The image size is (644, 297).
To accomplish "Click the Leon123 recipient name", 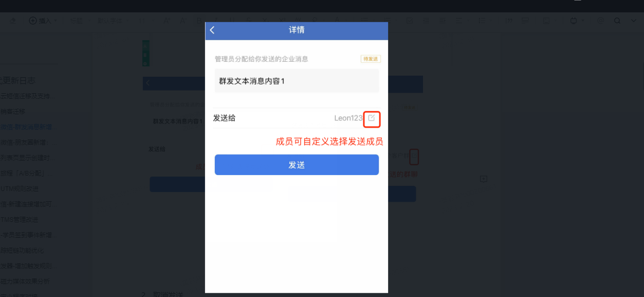I will [x=348, y=118].
